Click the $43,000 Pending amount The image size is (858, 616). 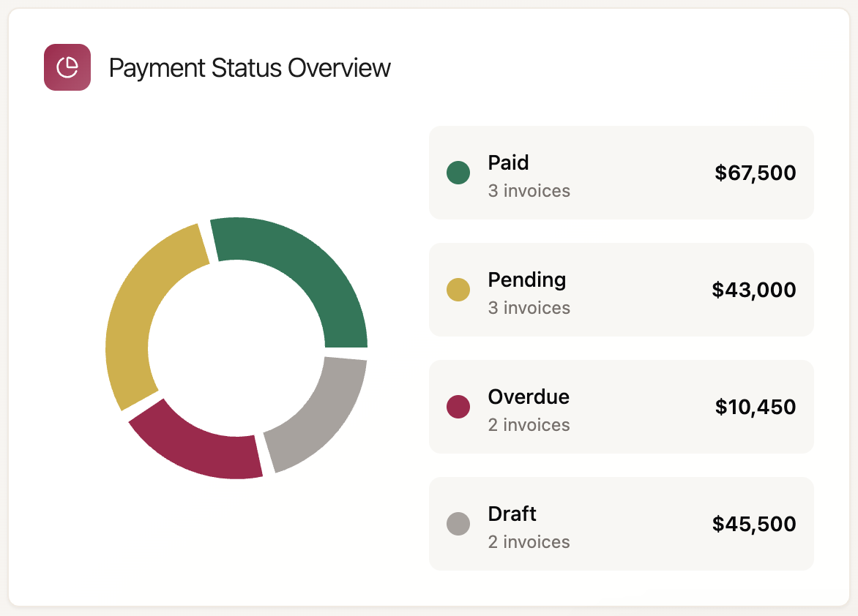(753, 290)
